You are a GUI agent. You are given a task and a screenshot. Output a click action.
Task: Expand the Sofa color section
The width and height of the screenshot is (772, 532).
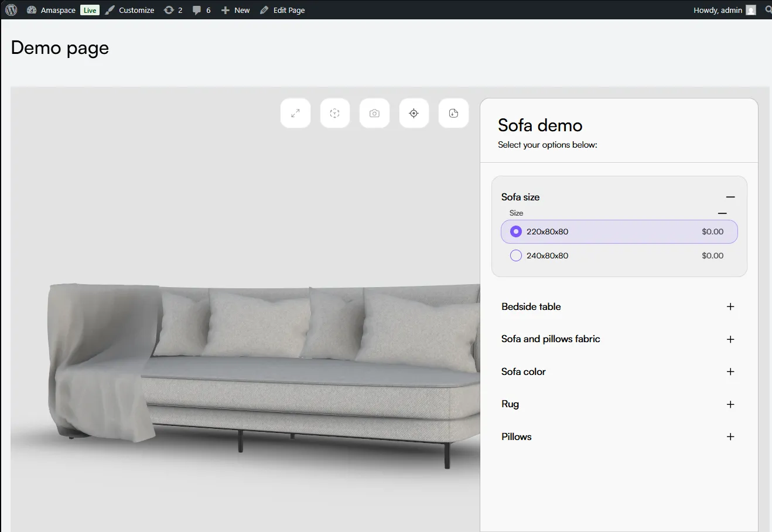730,371
